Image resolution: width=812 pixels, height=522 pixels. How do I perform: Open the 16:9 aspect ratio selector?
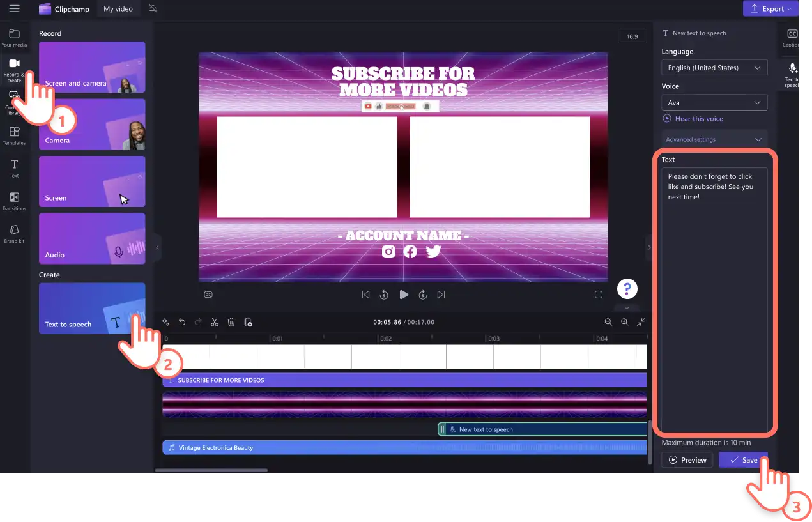[632, 36]
